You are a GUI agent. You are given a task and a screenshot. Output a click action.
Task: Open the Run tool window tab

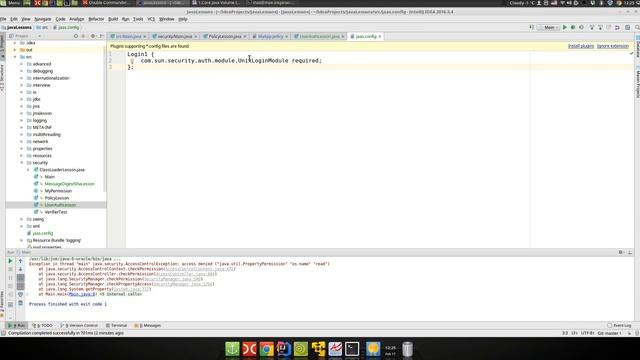17,325
